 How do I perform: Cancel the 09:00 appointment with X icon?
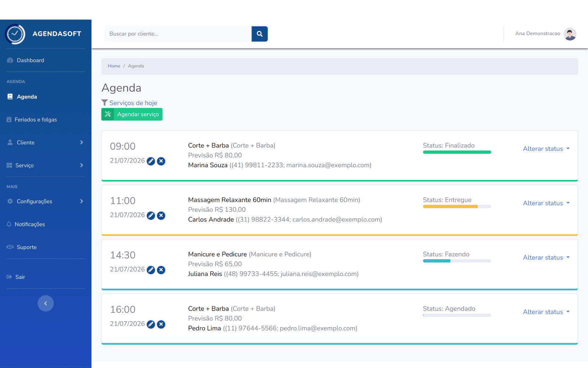tap(161, 161)
